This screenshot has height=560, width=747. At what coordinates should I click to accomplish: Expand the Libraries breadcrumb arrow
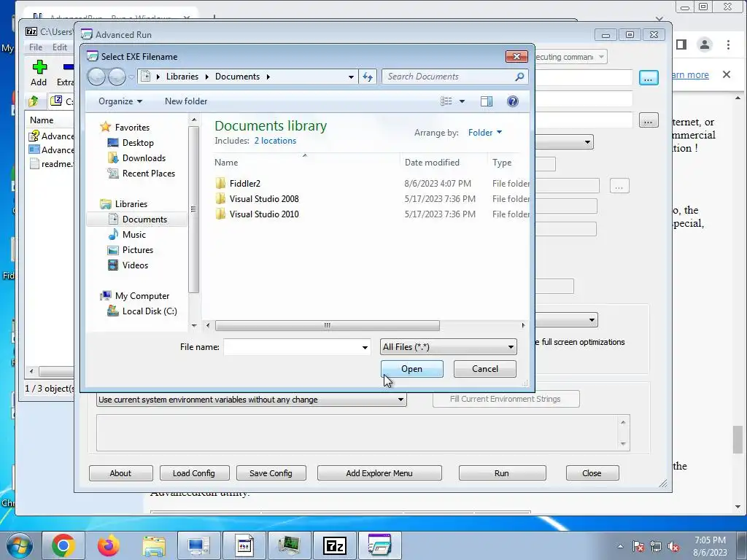tap(206, 77)
